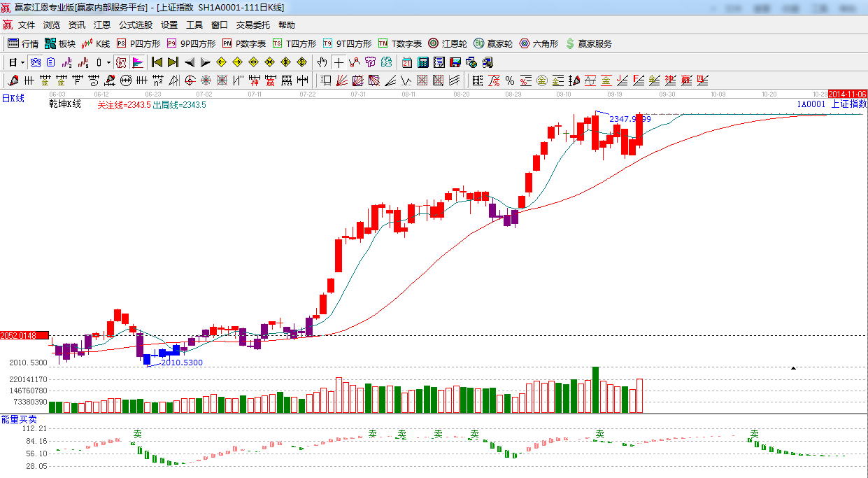868x478 pixels.
Task: Click the 9P四方形 toolbar button
Action: (191, 43)
